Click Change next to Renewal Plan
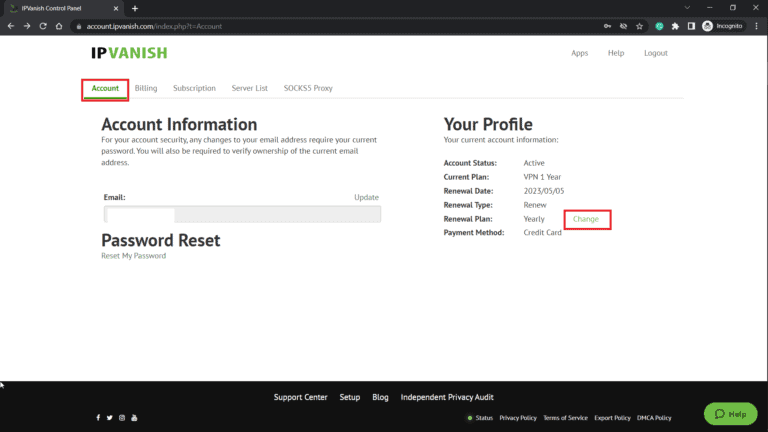 (x=586, y=219)
